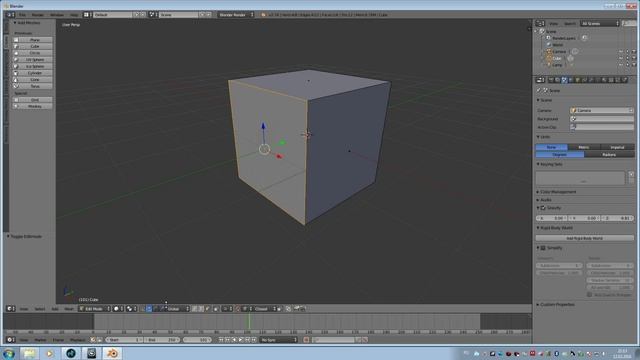Viewport: 640px width, 360px height.
Task: Open the timeline Marker menu
Action: (40, 340)
